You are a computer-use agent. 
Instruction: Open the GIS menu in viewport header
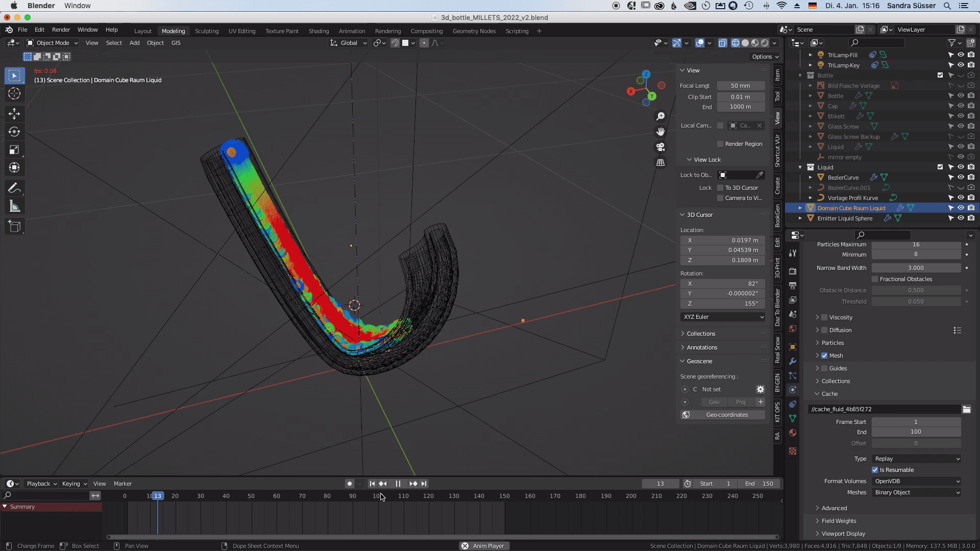point(176,43)
